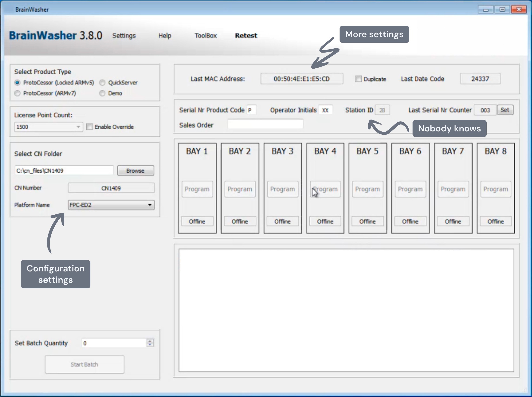Screen dimensions: 532x397
Task: Select the Retest option
Action: [x=246, y=36]
